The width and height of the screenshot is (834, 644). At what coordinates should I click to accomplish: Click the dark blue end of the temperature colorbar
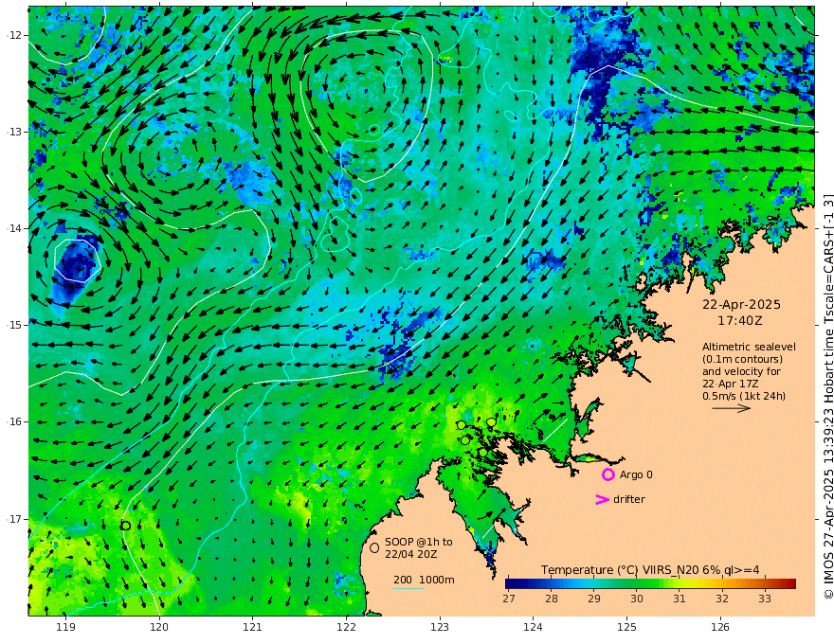pyautogui.click(x=511, y=583)
